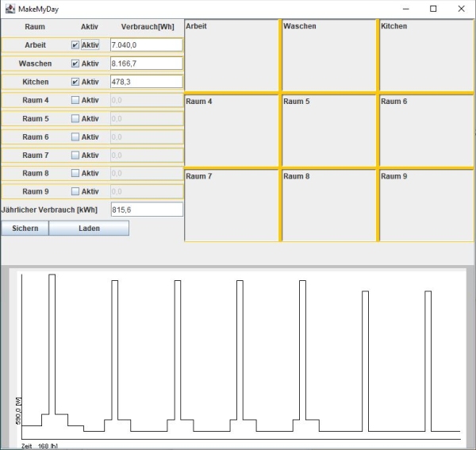Image resolution: width=476 pixels, height=450 pixels.
Task: Enable the Aktiv checkbox for Raum 8
Action: 75,173
